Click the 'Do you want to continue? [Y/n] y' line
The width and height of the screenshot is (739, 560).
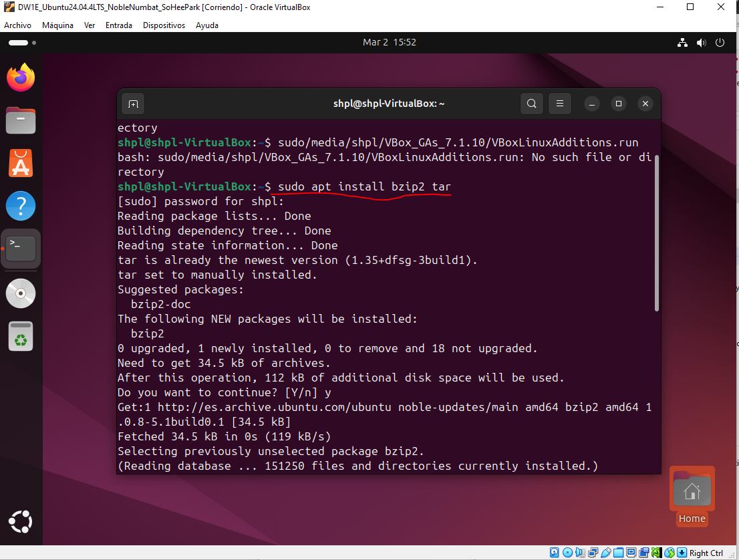(x=225, y=392)
